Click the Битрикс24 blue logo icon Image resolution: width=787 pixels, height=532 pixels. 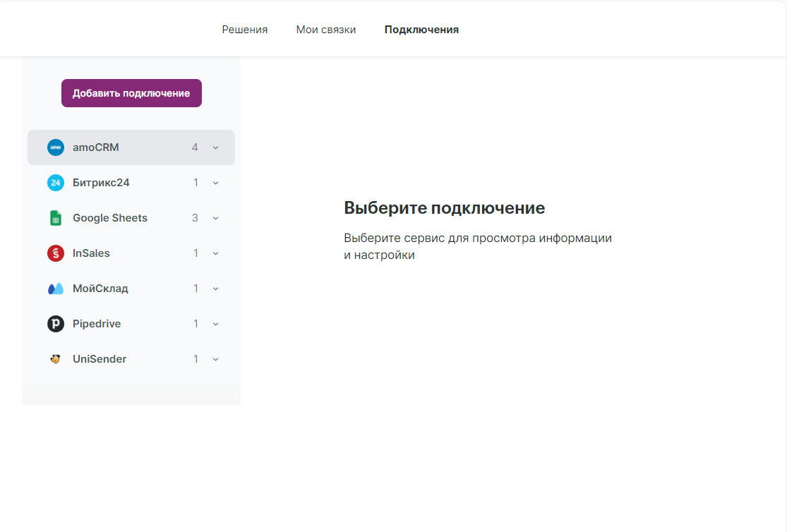56,183
